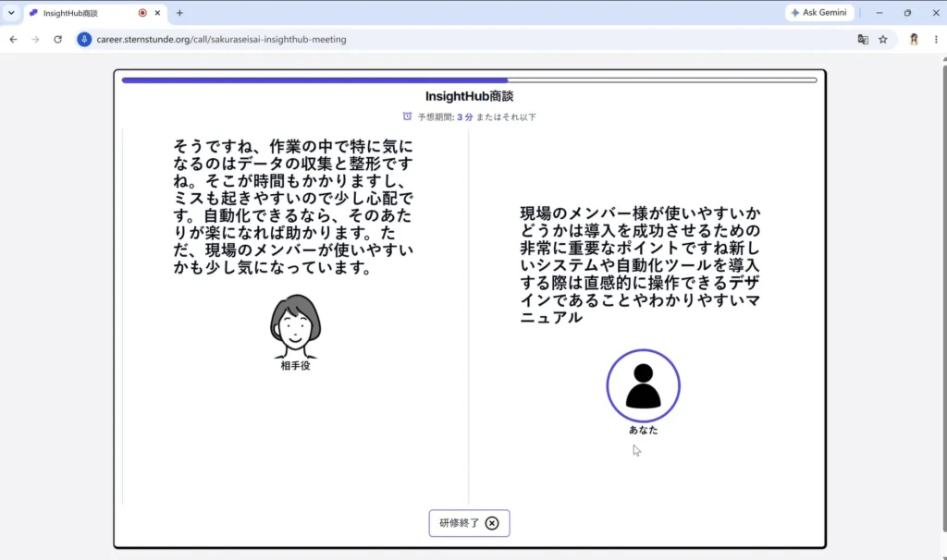Click the microphone icon in address bar

point(84,39)
